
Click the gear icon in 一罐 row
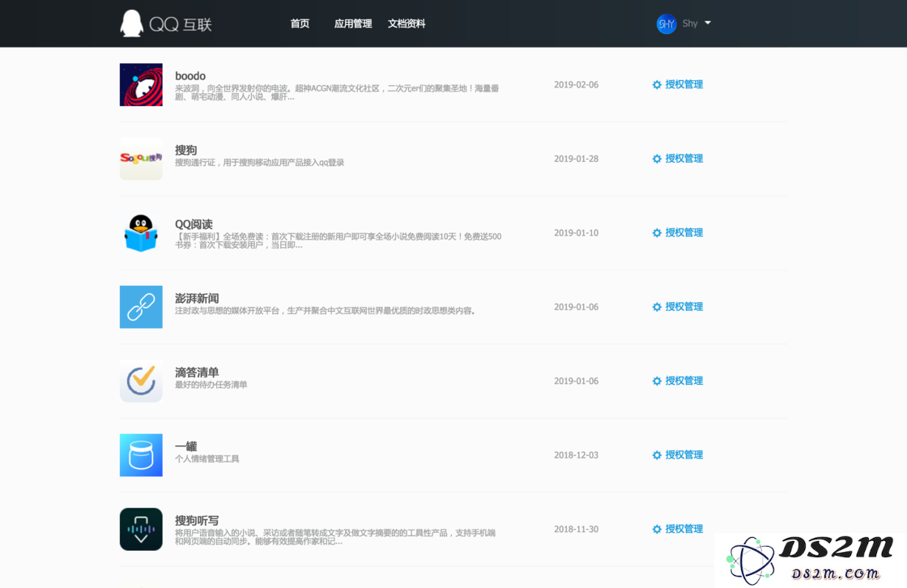tap(657, 455)
